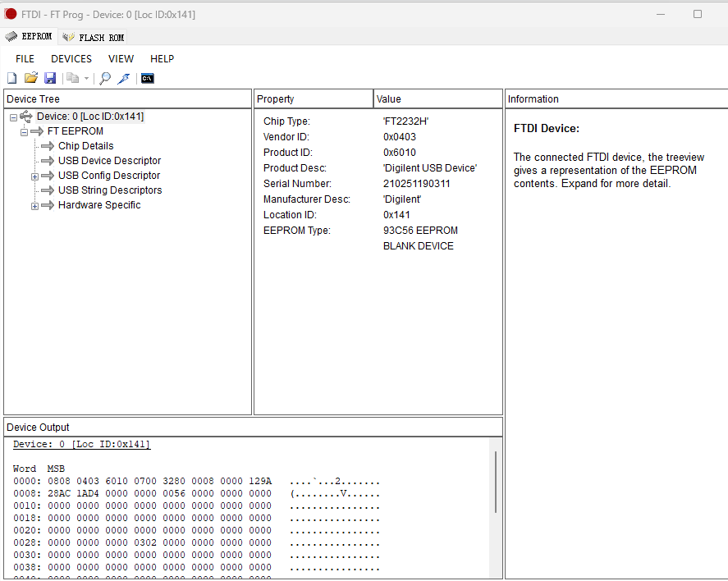The height and width of the screenshot is (581, 728).
Task: Click the hex row starting 0000:
Action: pos(196,481)
